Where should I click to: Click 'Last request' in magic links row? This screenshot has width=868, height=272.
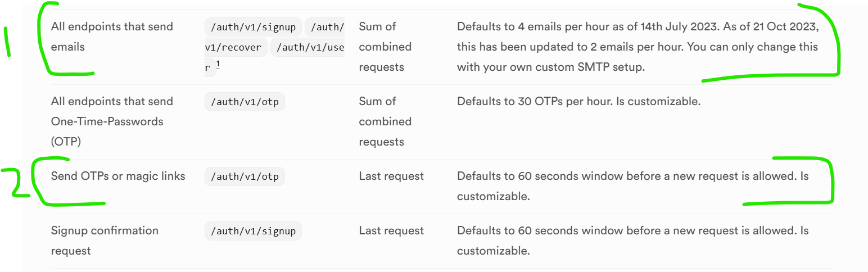391,176
